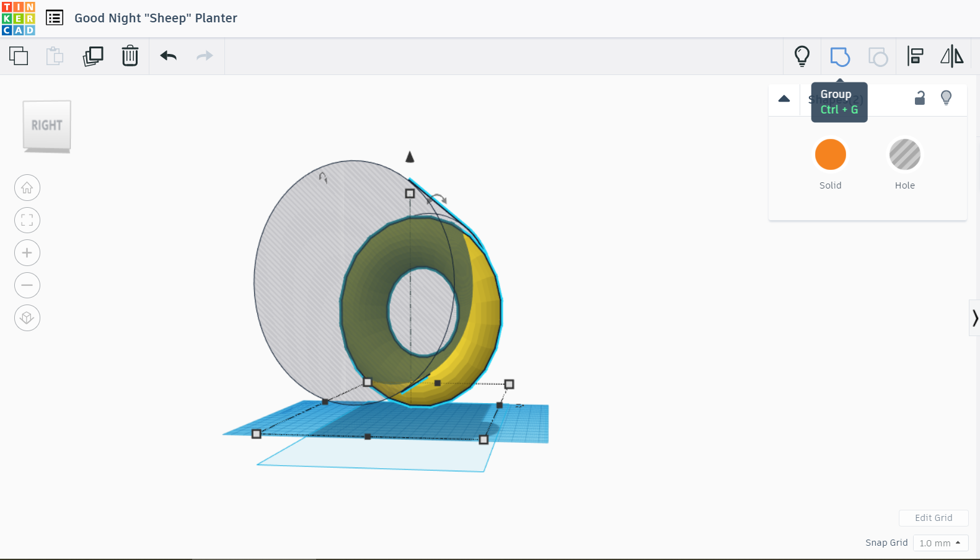
Task: Switch to orthographic view cube icon
Action: pyautogui.click(x=27, y=318)
